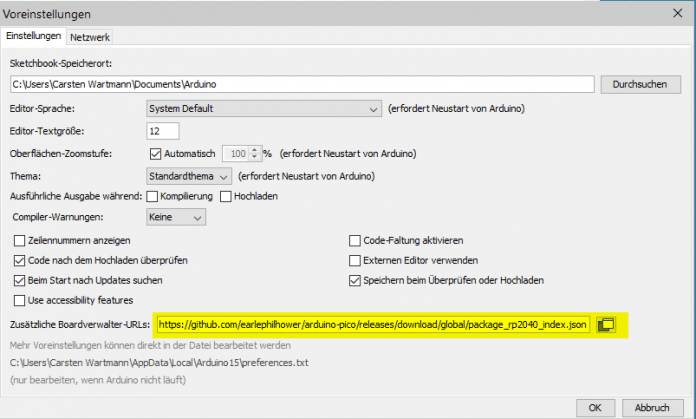Expand the Thema dropdown

pyautogui.click(x=182, y=176)
